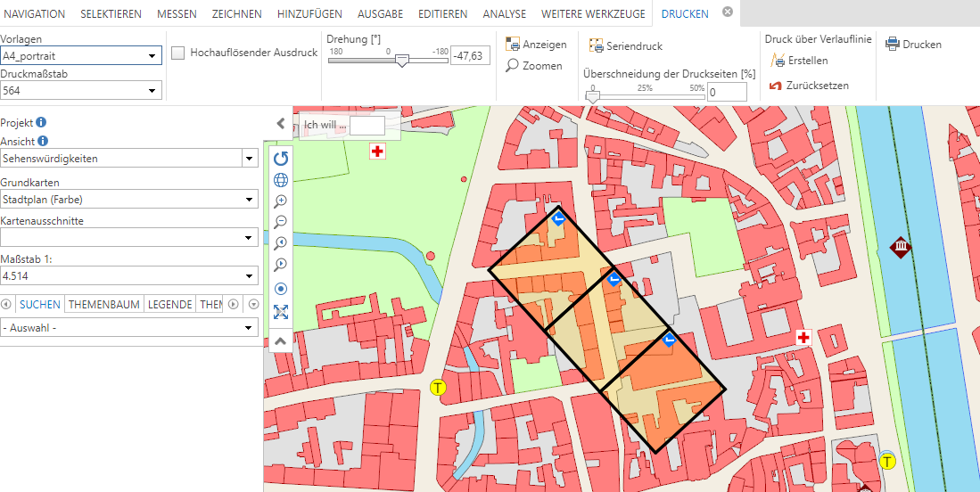Click the zoom out magnifier icon

[x=281, y=222]
